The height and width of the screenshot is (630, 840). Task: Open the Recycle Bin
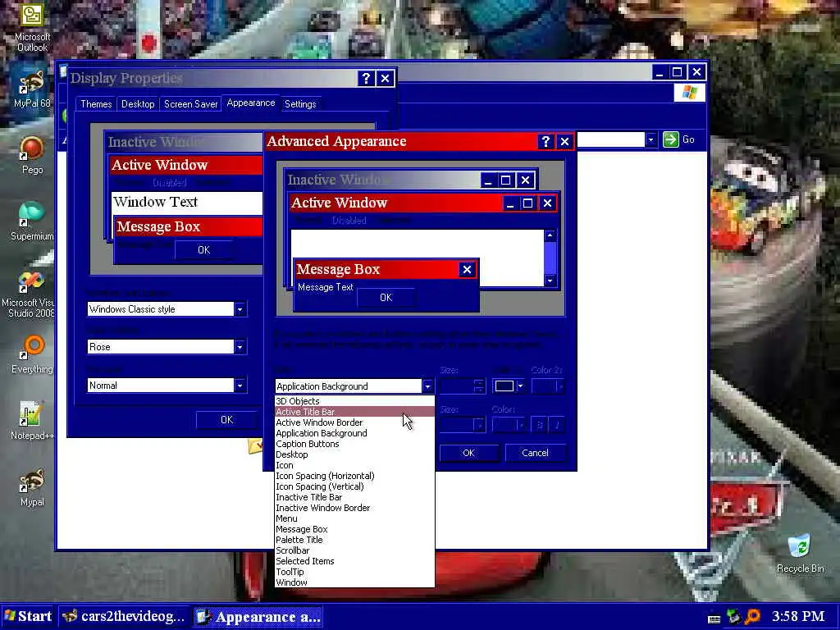coord(800,554)
